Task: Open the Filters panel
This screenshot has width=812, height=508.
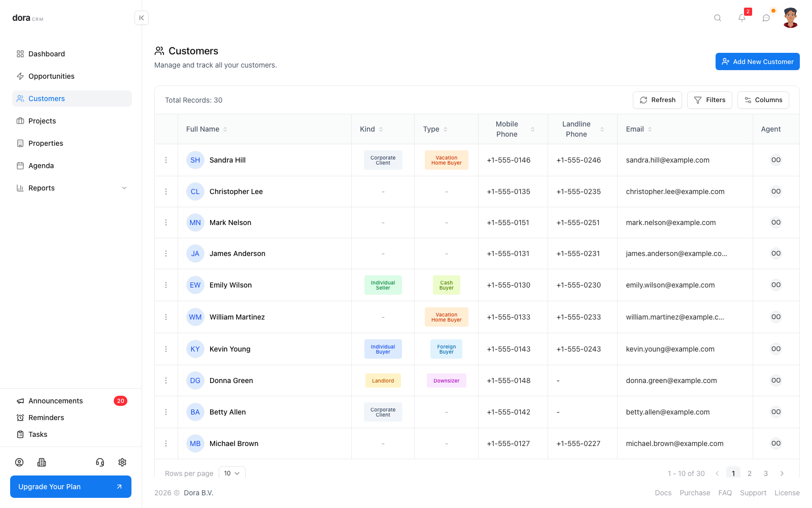Action: [x=709, y=100]
